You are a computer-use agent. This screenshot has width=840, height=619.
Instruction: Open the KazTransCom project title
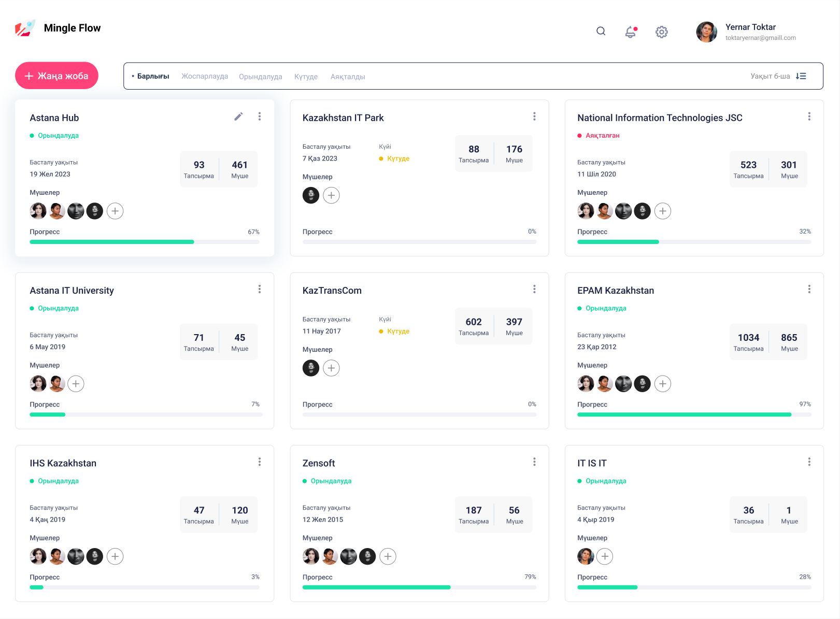[332, 291]
